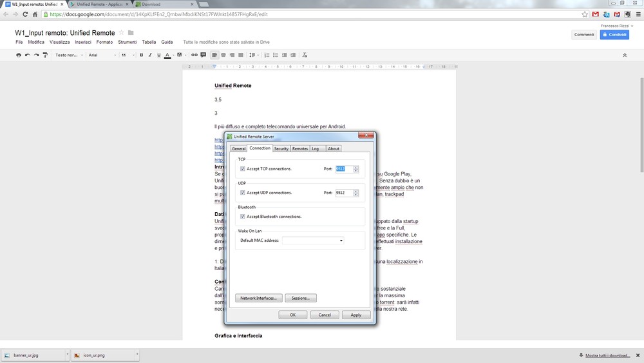Click the undo arrow icon
The image size is (644, 363).
click(x=28, y=55)
